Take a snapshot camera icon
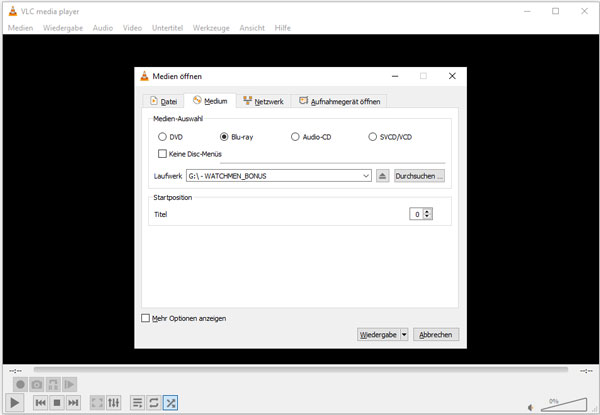600x415 pixels. [37, 384]
